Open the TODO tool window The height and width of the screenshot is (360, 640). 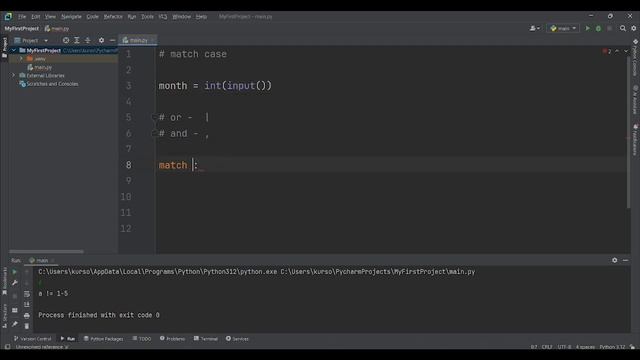coord(142,339)
